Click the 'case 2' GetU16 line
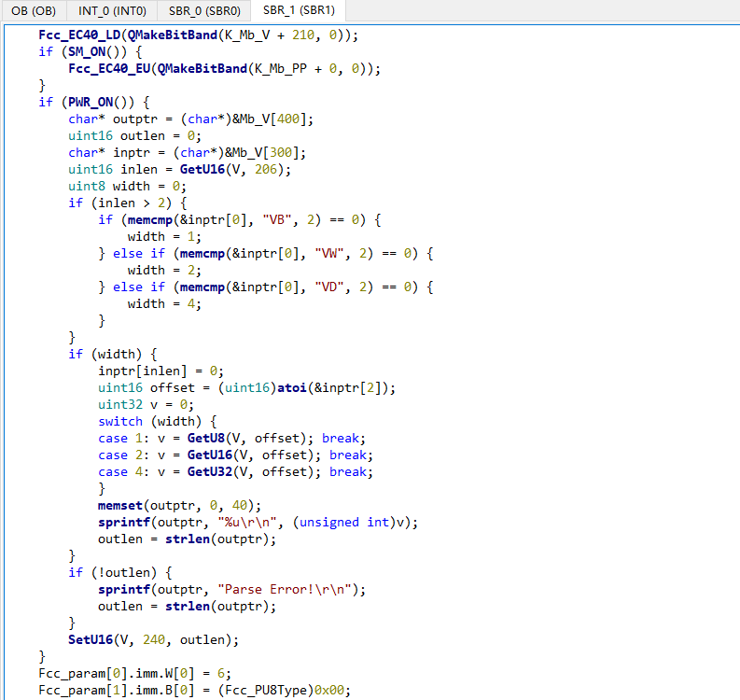740x700 pixels. [x=235, y=455]
